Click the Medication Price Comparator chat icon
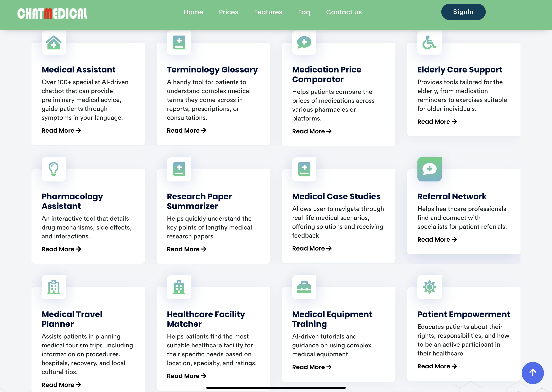 (x=304, y=42)
